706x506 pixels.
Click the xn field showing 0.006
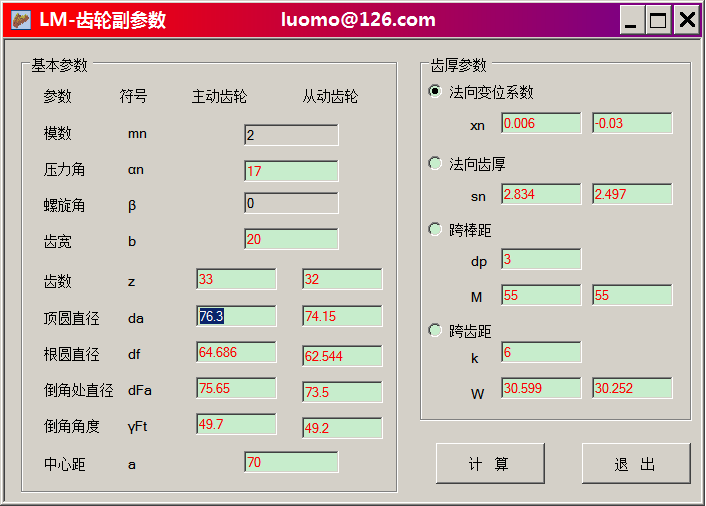pyautogui.click(x=541, y=123)
